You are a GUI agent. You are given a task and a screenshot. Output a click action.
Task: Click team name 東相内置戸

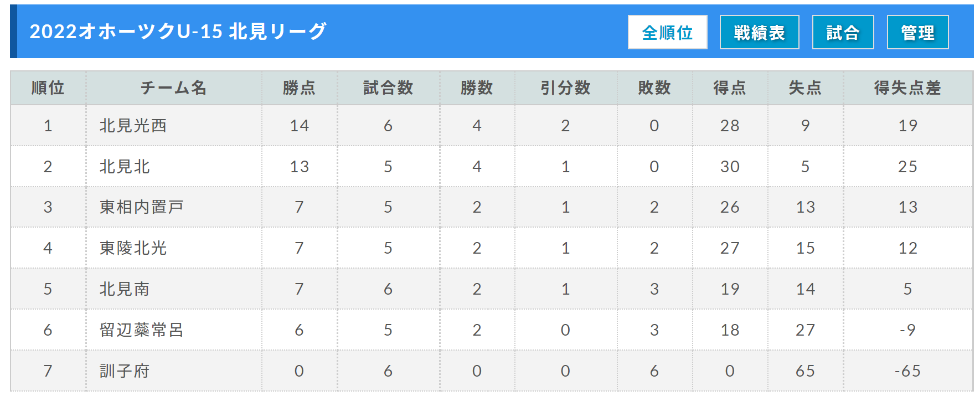point(141,207)
